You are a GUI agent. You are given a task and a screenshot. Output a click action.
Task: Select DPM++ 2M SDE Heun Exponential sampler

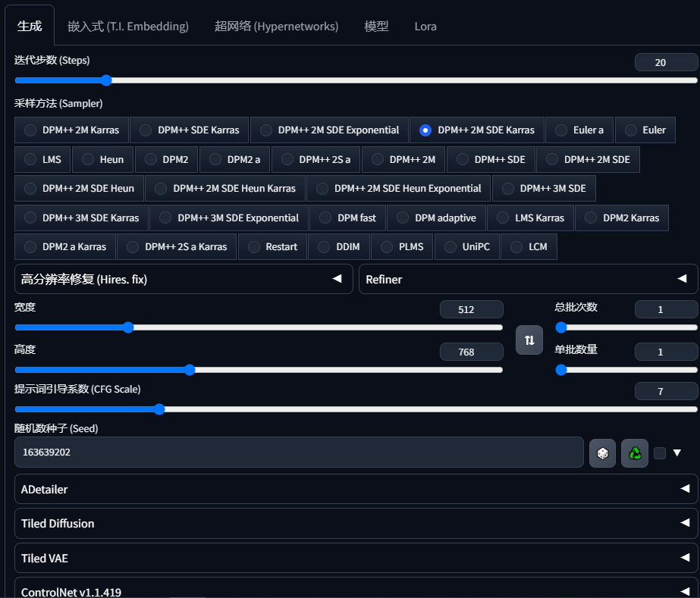pos(399,188)
